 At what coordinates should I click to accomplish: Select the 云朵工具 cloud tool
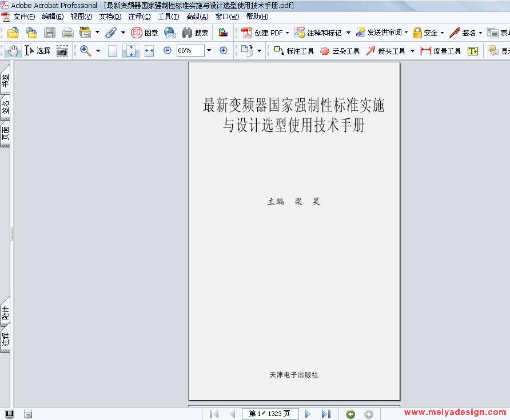340,51
